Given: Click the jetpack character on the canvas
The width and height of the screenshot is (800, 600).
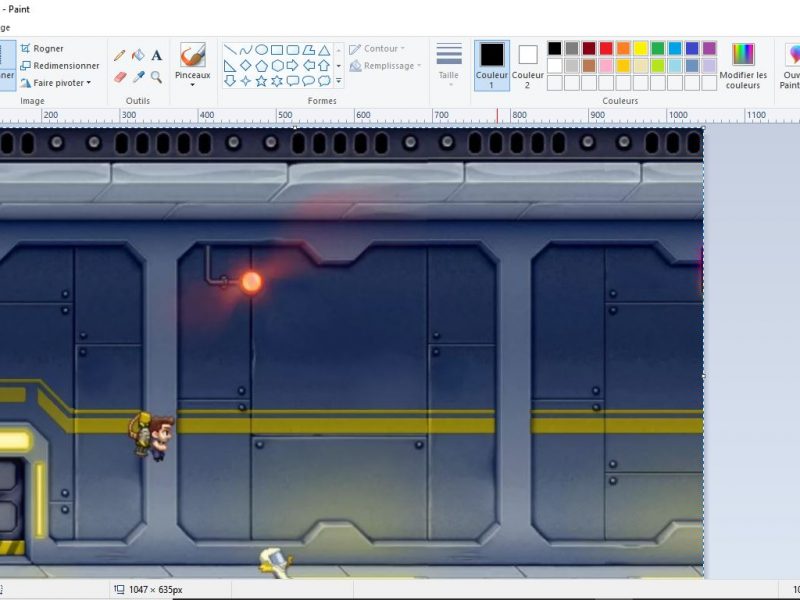Looking at the screenshot, I should (x=152, y=436).
